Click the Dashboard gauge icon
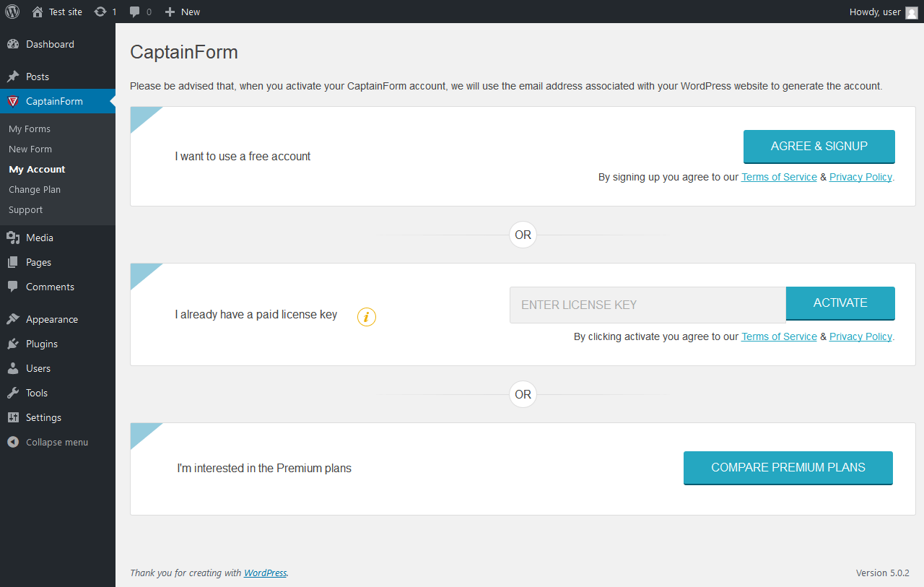Screen dimensions: 924x587 (x=13, y=44)
